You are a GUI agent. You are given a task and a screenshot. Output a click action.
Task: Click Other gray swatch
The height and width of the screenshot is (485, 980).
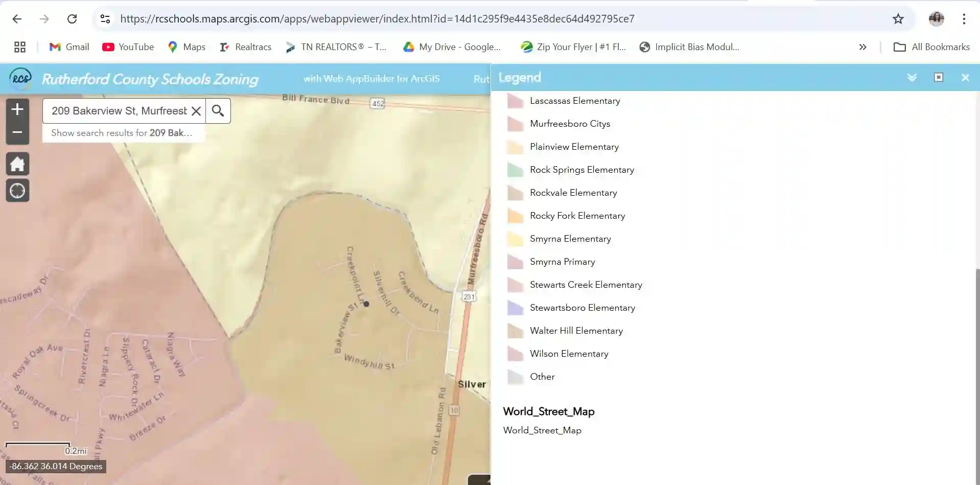515,377
